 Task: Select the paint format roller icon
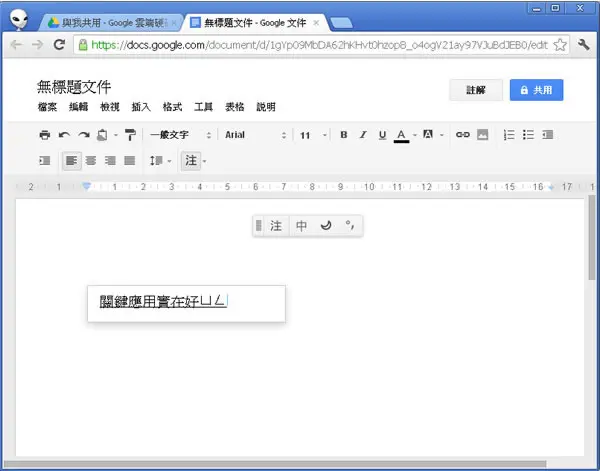click(130, 135)
